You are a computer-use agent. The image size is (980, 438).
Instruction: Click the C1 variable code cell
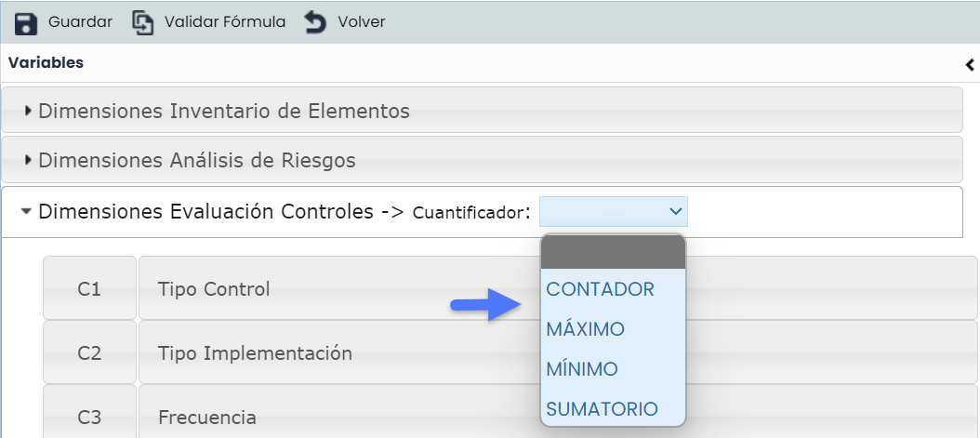tap(89, 289)
